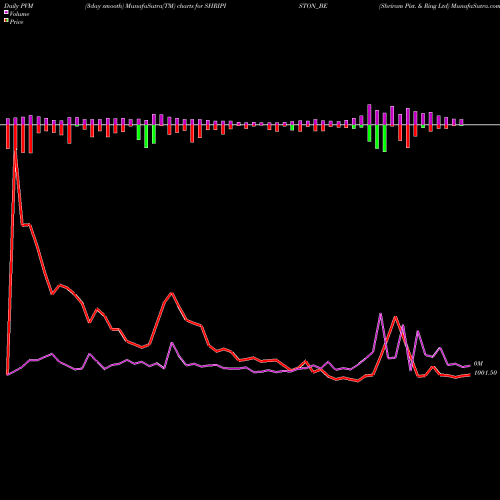This screenshot has height=500, width=500.
Task: Click the '(Shriram Pist. & Ring Ltd)' company name
Action: click(414, 6)
